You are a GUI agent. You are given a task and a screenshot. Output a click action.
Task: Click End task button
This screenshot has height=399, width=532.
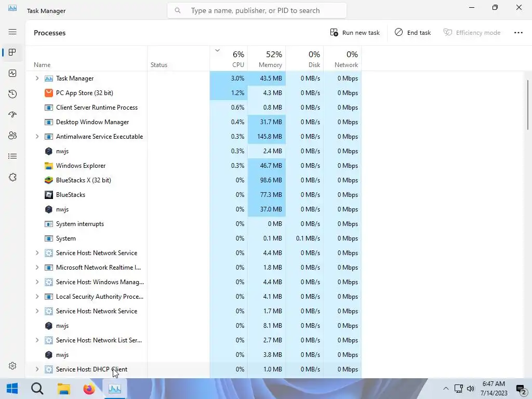(413, 33)
